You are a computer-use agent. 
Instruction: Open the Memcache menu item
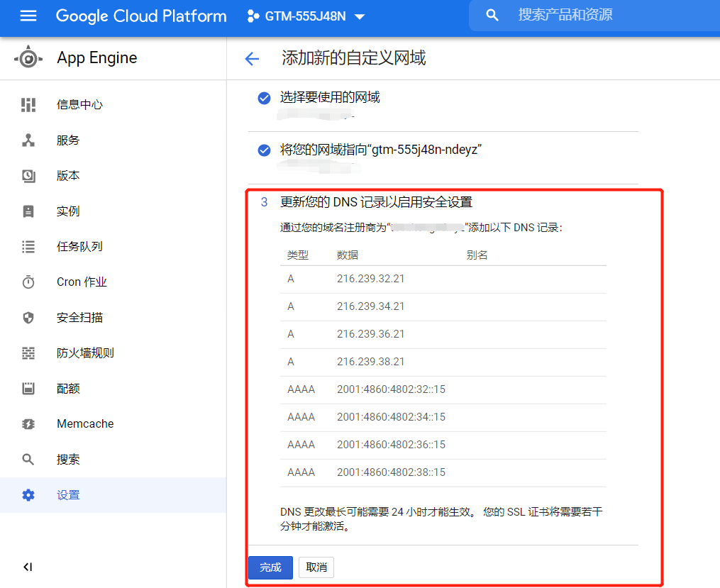coord(113,423)
